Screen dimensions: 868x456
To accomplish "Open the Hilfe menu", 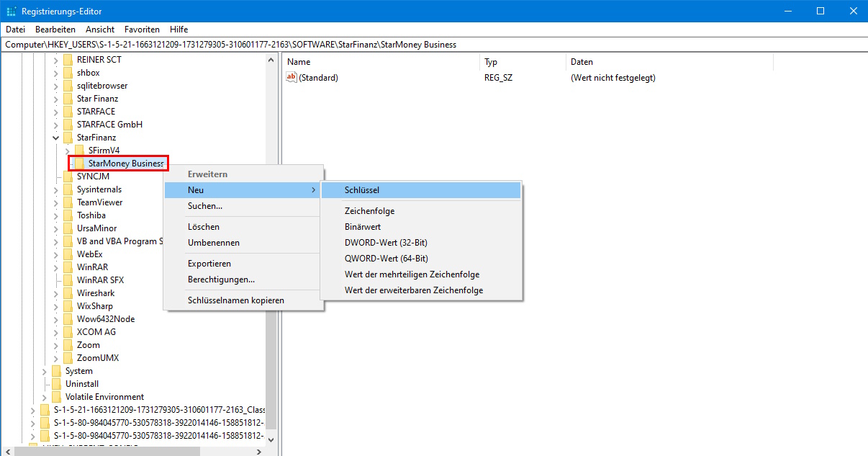I will pyautogui.click(x=179, y=30).
